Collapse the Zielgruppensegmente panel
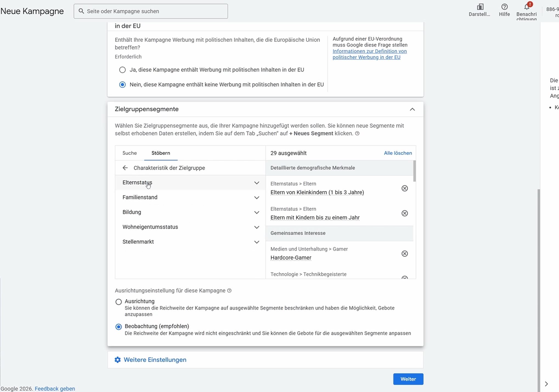The width and height of the screenshot is (559, 392). click(x=412, y=109)
